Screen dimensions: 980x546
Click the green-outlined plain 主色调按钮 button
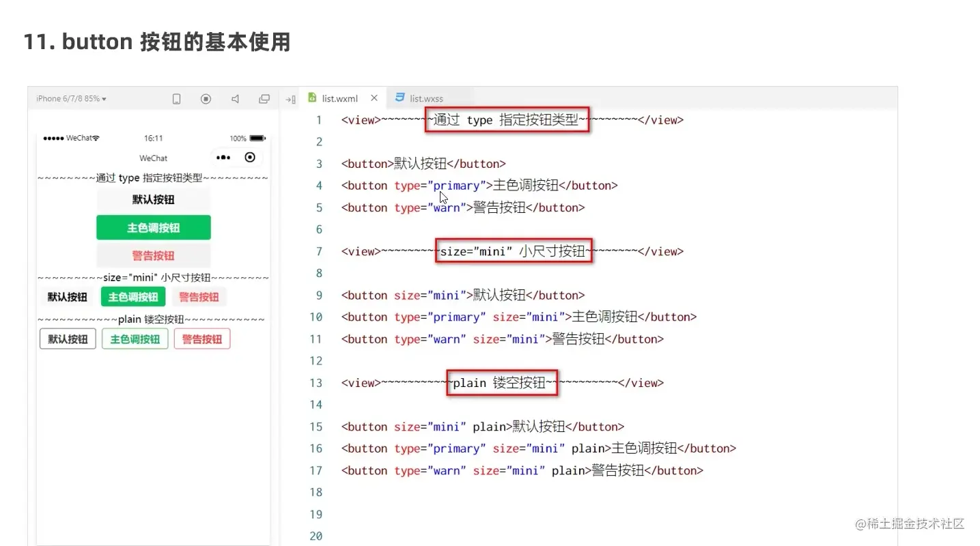(x=135, y=339)
